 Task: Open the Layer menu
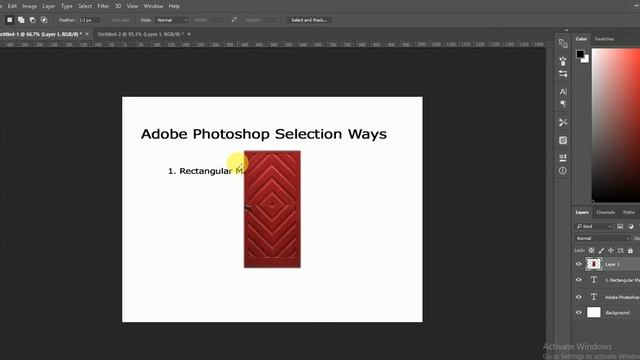49,6
